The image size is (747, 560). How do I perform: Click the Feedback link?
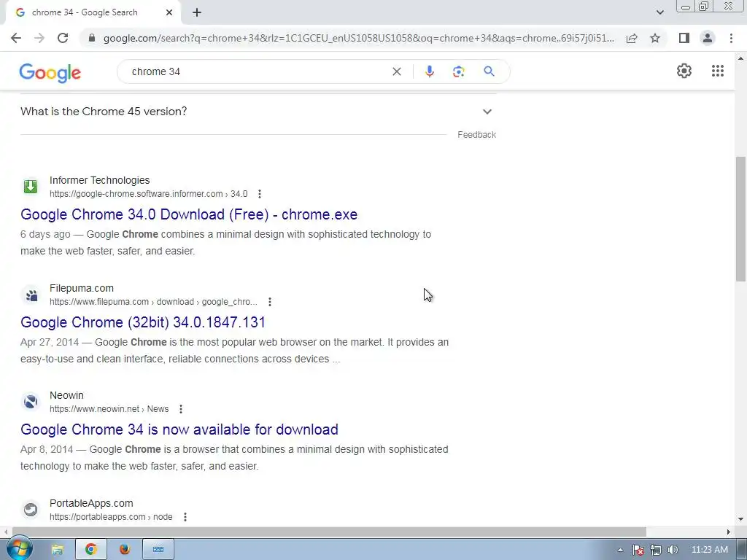476,135
